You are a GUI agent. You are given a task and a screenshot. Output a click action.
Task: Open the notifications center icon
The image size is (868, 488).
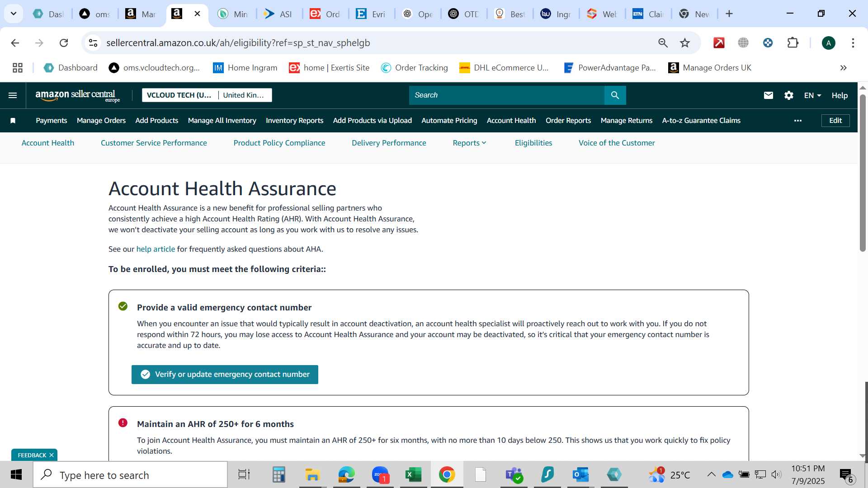[847, 475]
